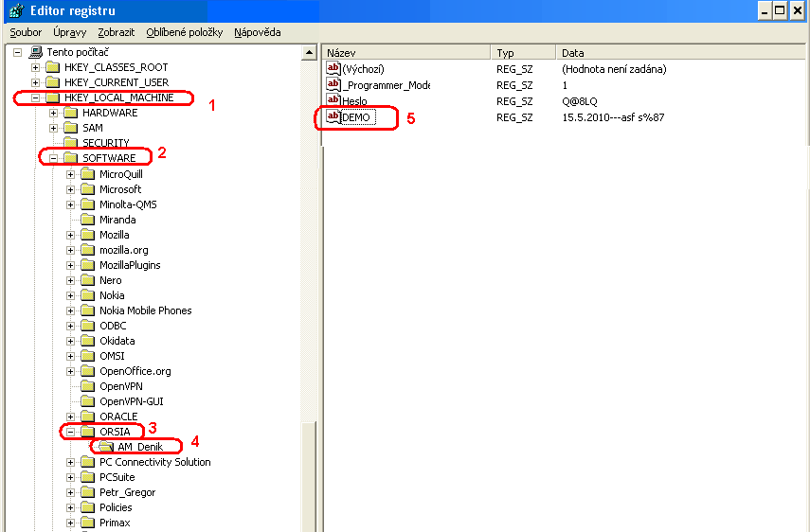
Task: Click the SOFTWARE folder icon
Action: [x=70, y=158]
